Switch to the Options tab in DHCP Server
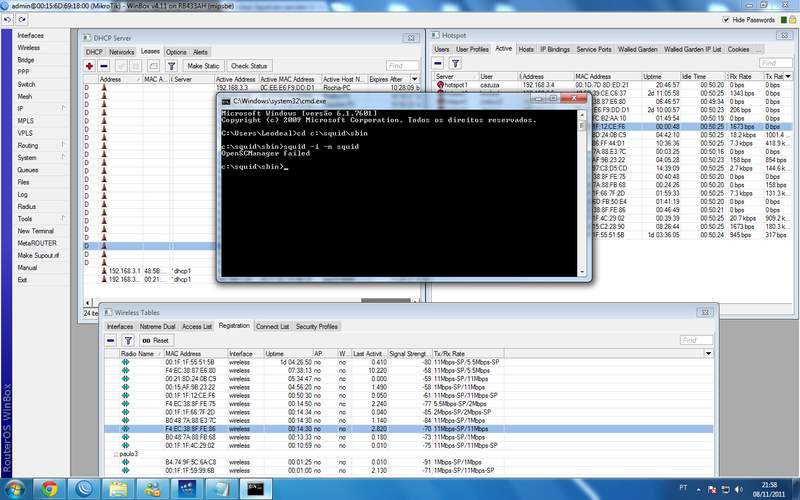The height and width of the screenshot is (500, 800). 176,52
